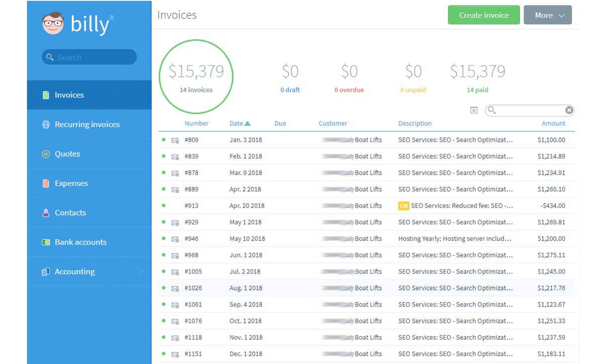Click the green paid status dot on #913

tap(164, 205)
